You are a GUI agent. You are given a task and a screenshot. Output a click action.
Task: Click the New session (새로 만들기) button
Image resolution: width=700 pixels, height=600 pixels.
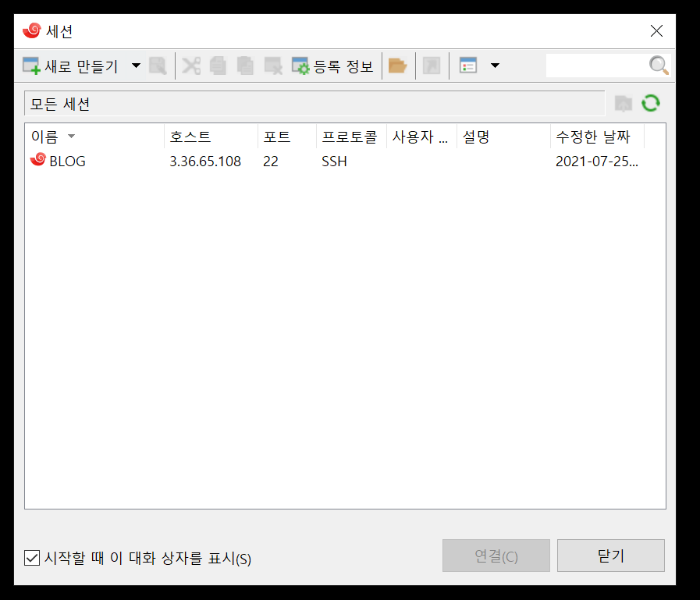pyautogui.click(x=72, y=66)
